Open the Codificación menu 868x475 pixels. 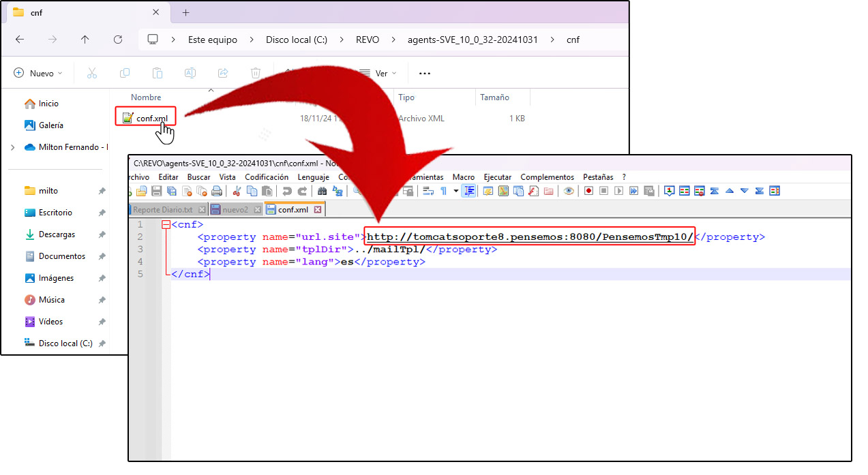[x=267, y=177]
